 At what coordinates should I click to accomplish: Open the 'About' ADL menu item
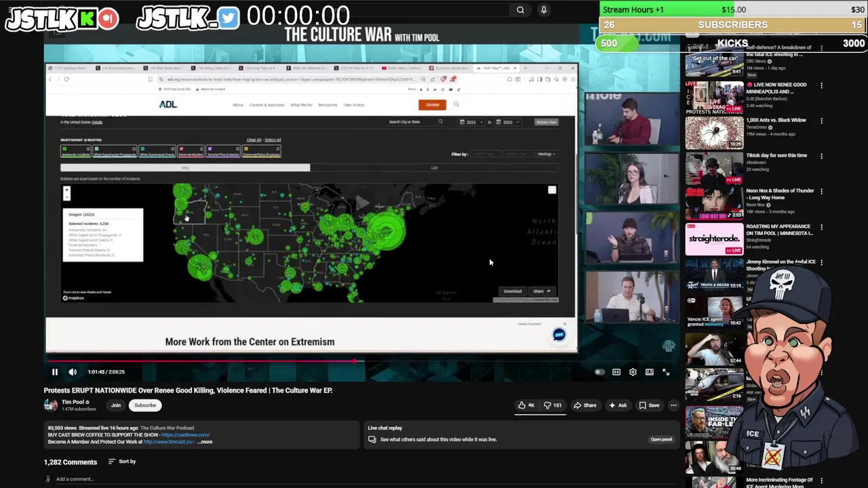pos(237,105)
